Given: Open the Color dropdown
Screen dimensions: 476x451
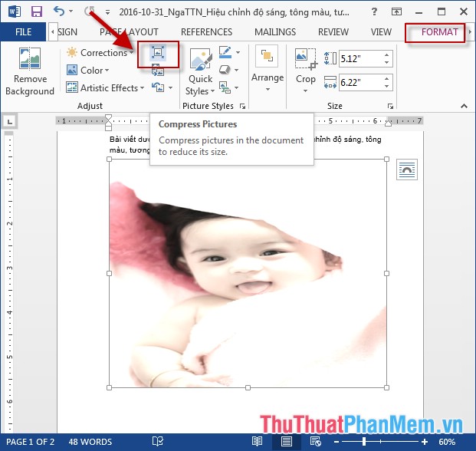Looking at the screenshot, I should [87, 70].
